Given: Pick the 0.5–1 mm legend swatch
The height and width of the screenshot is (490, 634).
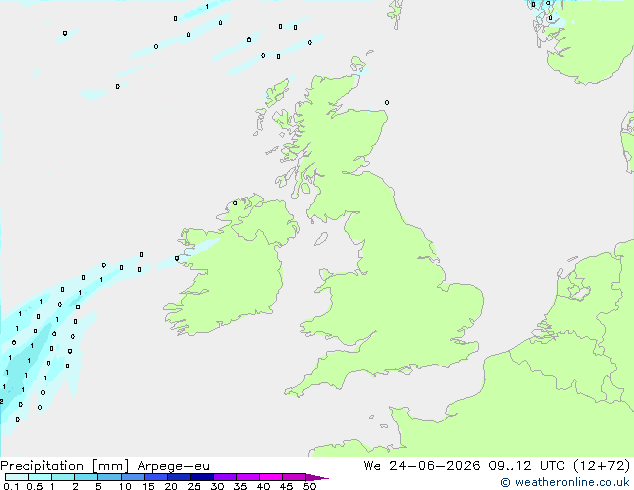Looking at the screenshot, I should pyautogui.click(x=40, y=477).
